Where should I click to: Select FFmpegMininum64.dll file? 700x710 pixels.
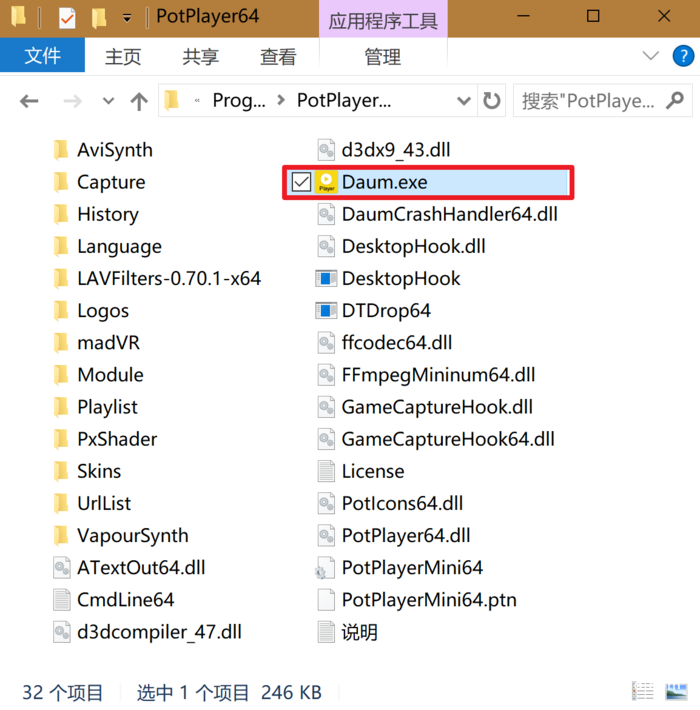[x=426, y=375]
